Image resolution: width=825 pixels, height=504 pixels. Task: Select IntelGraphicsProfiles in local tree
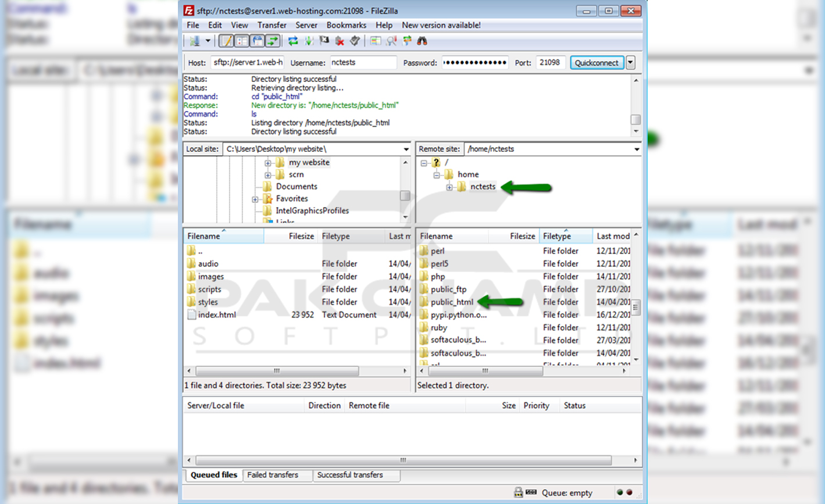[x=312, y=210]
